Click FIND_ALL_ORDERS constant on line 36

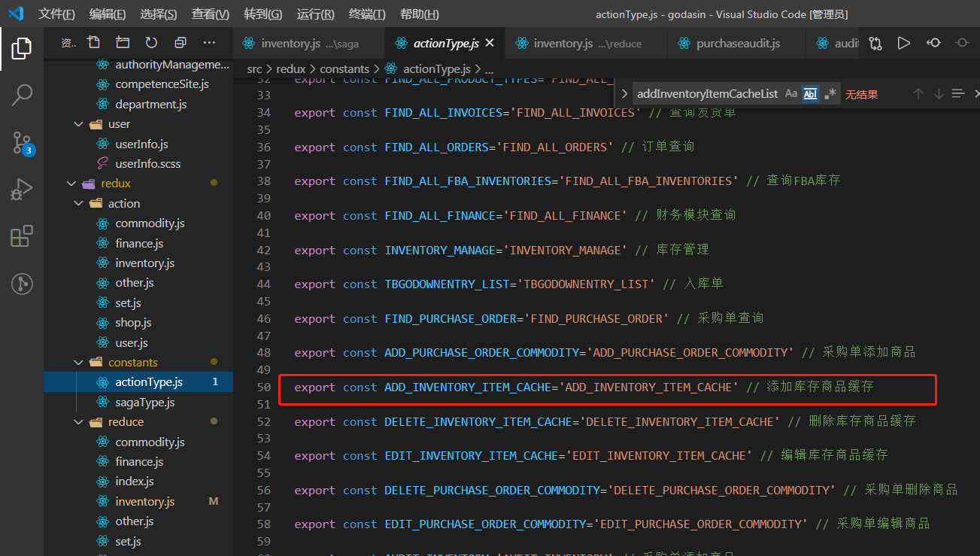(436, 147)
